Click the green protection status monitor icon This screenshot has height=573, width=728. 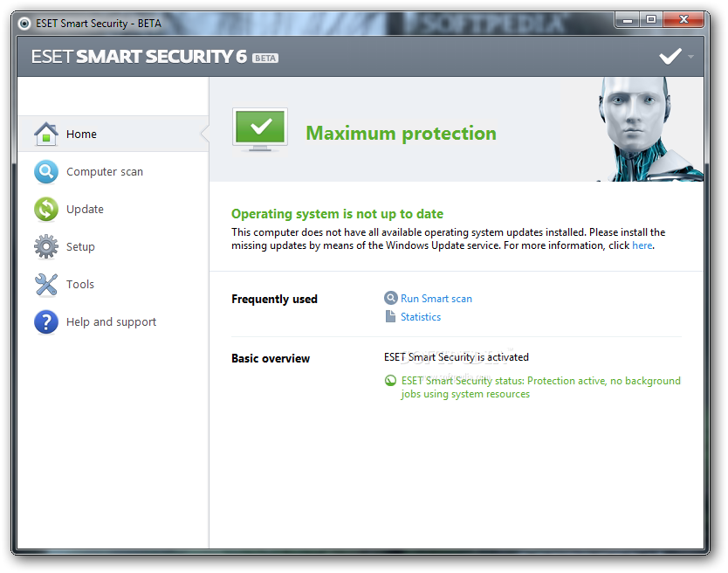click(x=259, y=129)
